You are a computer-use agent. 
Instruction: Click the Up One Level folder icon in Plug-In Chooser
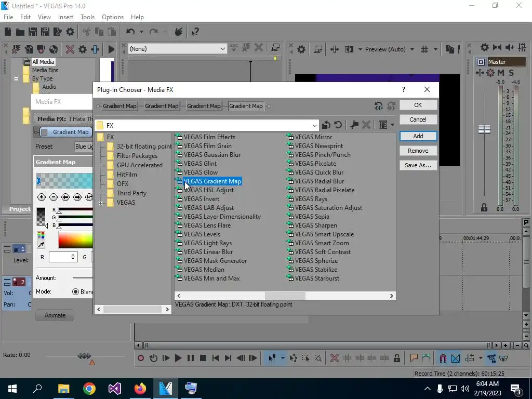(326, 125)
